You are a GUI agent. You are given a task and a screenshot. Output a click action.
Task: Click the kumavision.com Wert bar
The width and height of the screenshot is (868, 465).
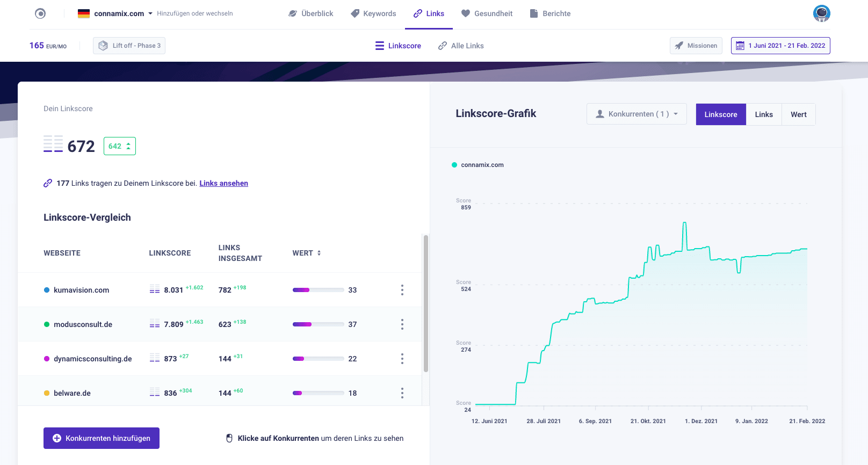click(319, 290)
